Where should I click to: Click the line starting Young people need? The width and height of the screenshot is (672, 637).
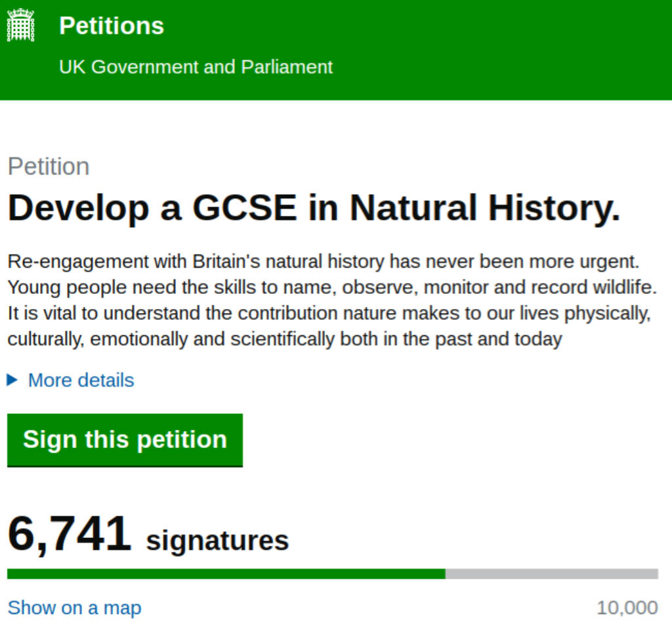tap(331, 287)
